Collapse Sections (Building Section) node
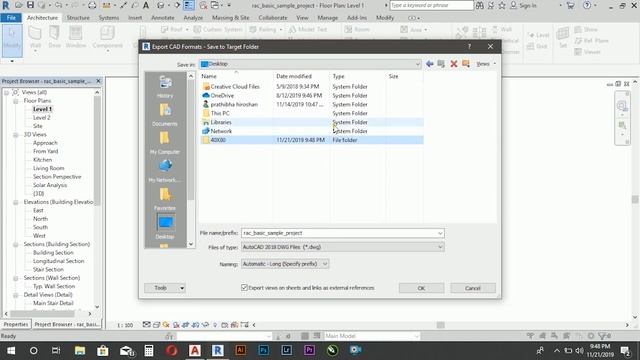The image size is (640, 360). [x=16, y=244]
